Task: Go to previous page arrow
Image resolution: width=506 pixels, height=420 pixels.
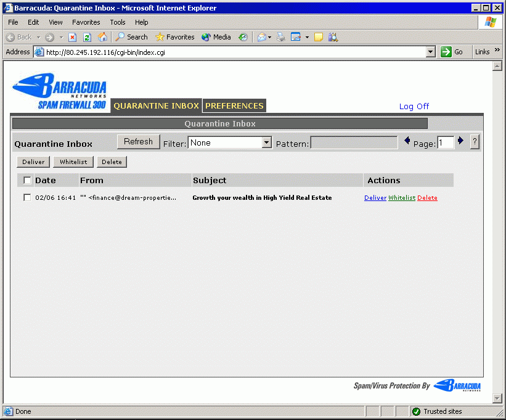Action: coord(407,141)
